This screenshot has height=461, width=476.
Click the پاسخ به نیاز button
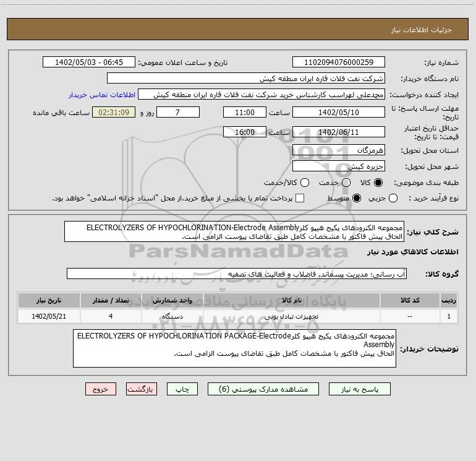359,389
